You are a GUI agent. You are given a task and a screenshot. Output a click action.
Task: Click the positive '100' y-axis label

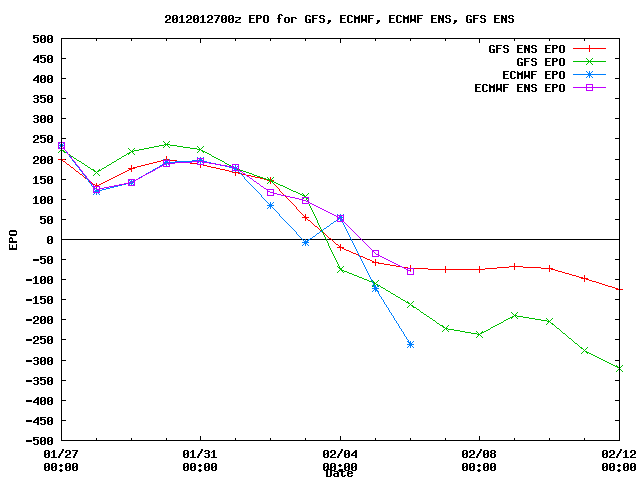[43, 200]
